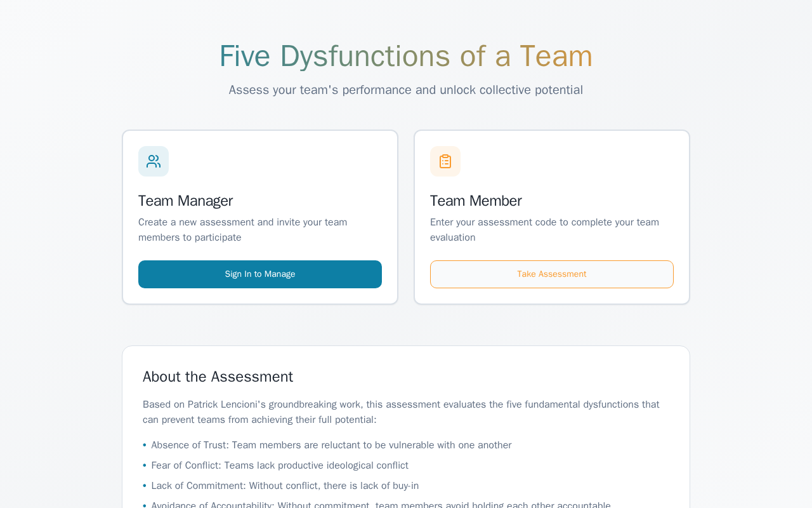Click the bullet dot before Fear of Conflict
Screen dimensions: 812x508
tap(145, 465)
